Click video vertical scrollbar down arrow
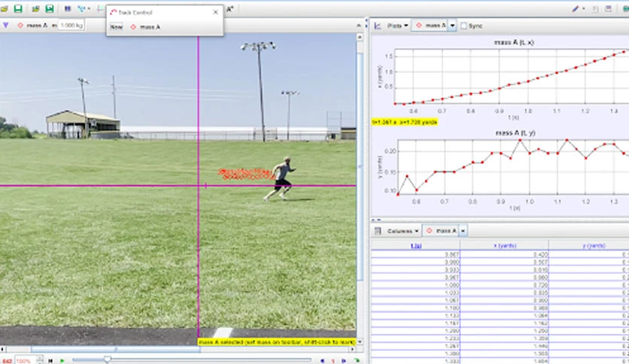Image resolution: width=629 pixels, height=364 pixels. tap(360, 342)
